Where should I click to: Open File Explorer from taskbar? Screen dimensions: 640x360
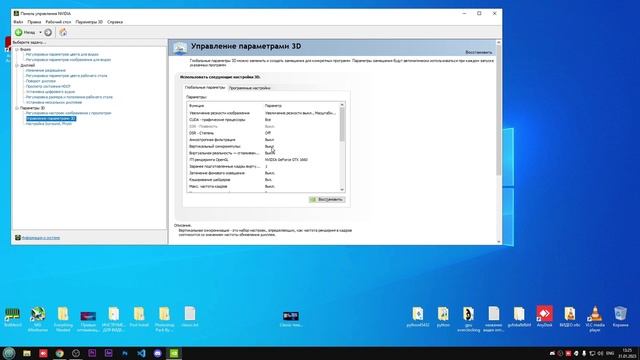pyautogui.click(x=27, y=353)
